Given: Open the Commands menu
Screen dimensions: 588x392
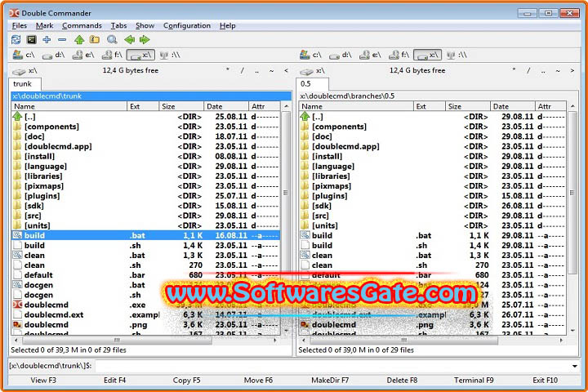Looking at the screenshot, I should tap(82, 25).
